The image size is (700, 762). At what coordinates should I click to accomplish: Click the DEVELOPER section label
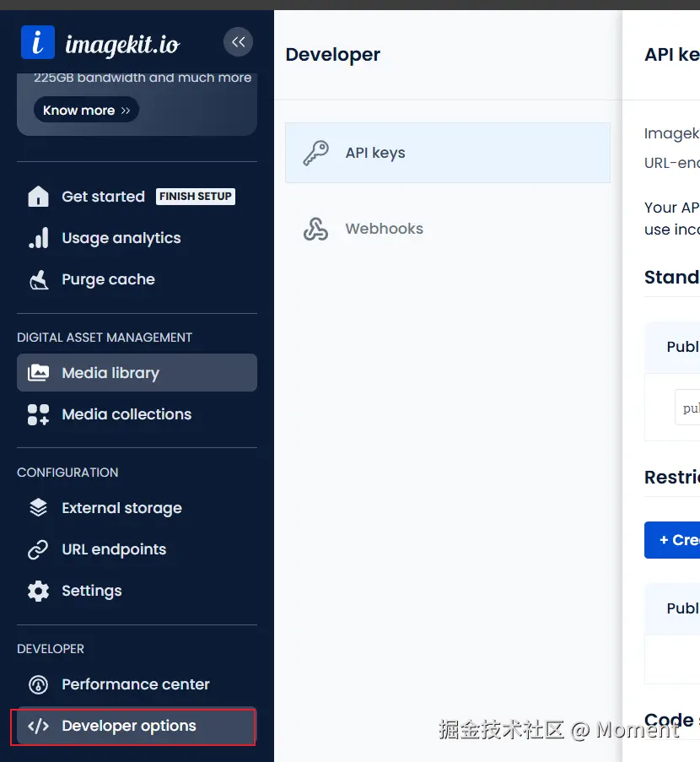[51, 649]
